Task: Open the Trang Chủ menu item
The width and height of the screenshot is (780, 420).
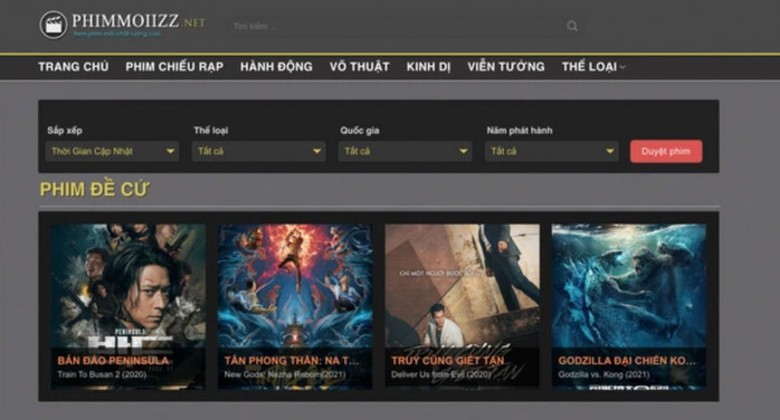Action: coord(73,67)
